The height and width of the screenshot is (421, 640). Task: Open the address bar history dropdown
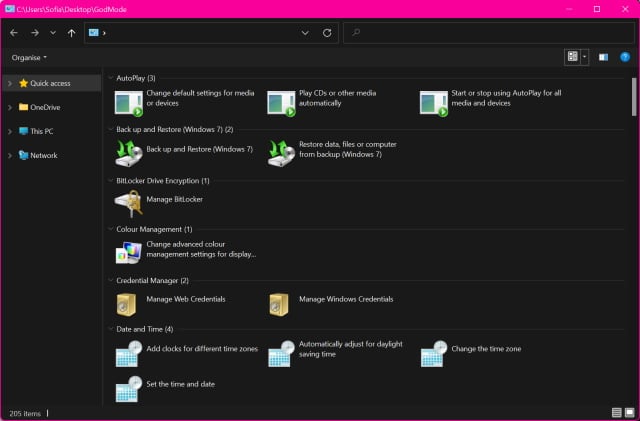coord(306,33)
